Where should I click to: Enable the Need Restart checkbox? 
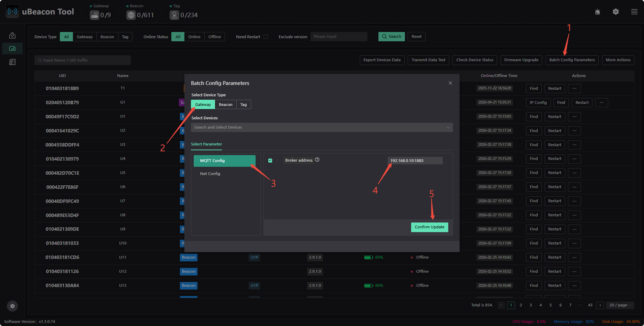pyautogui.click(x=266, y=37)
